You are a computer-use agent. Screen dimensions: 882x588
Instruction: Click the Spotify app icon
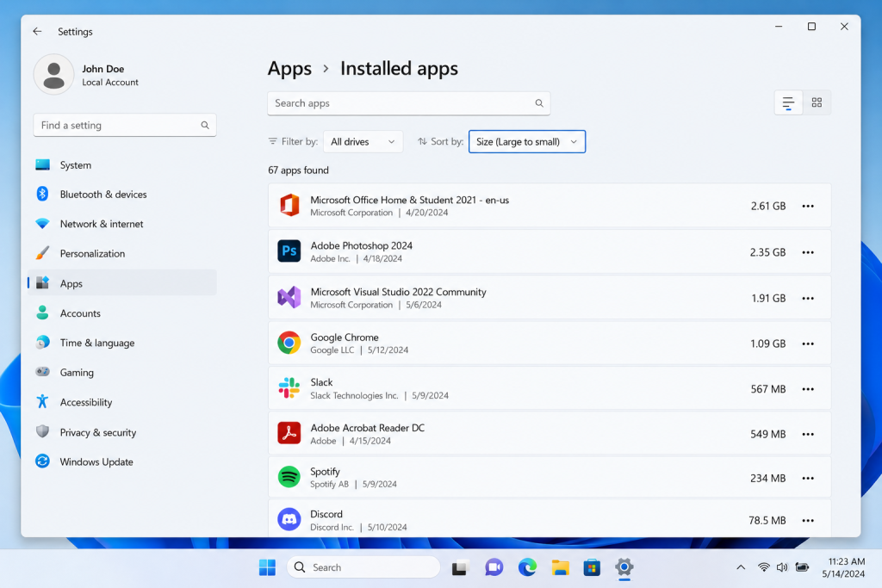pyautogui.click(x=289, y=477)
